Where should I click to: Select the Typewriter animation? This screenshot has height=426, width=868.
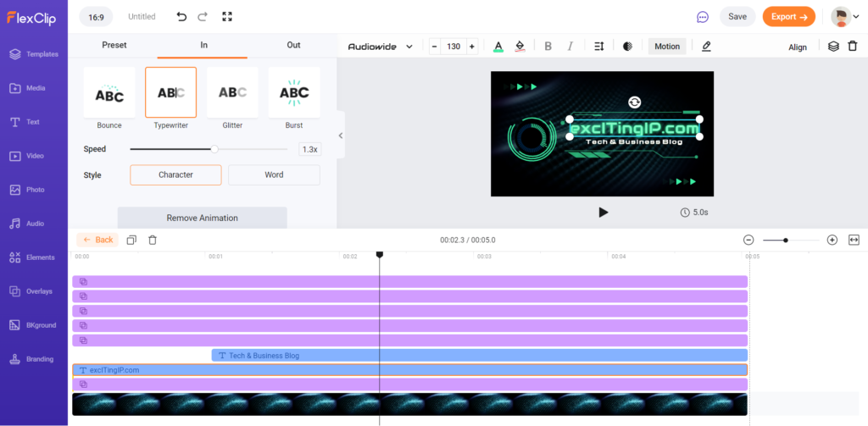170,98
